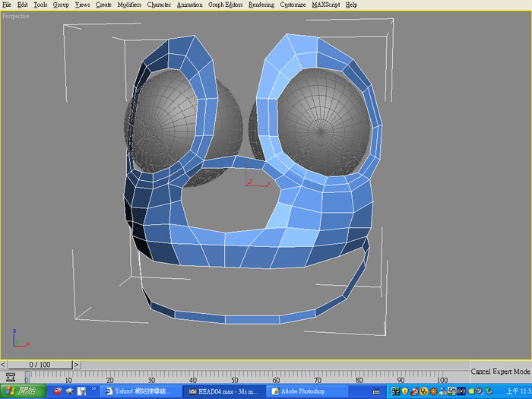Image resolution: width=532 pixels, height=399 pixels.
Task: Open the File menu
Action: [x=6, y=5]
